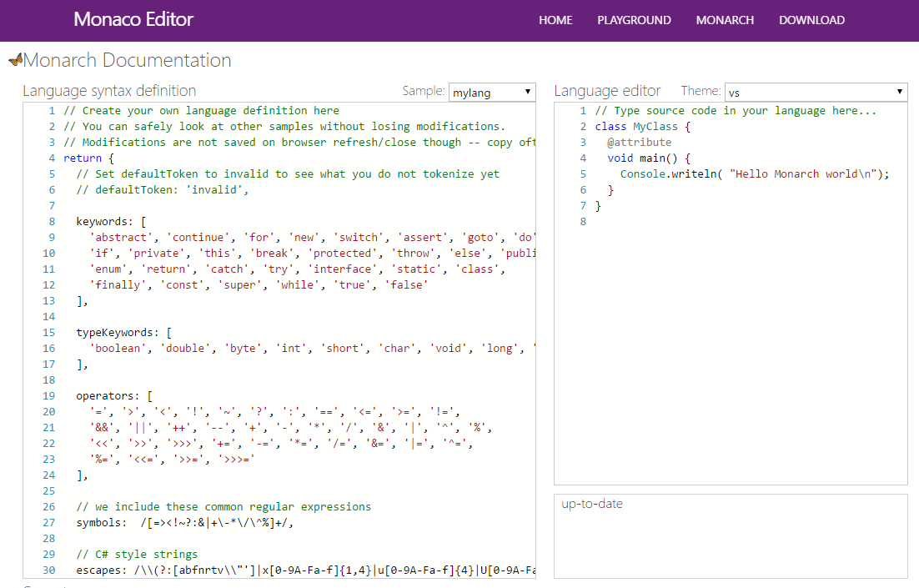Click the '@attribute' line in language editor
The image size is (919, 588).
click(x=640, y=143)
